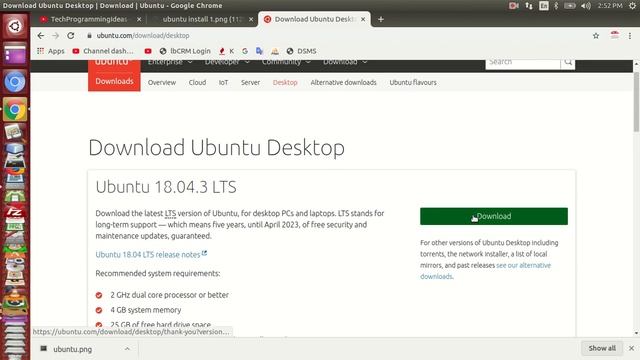Open Ubuntu 18.04 LTS release notes
This screenshot has width=640, height=360.
click(x=151, y=254)
